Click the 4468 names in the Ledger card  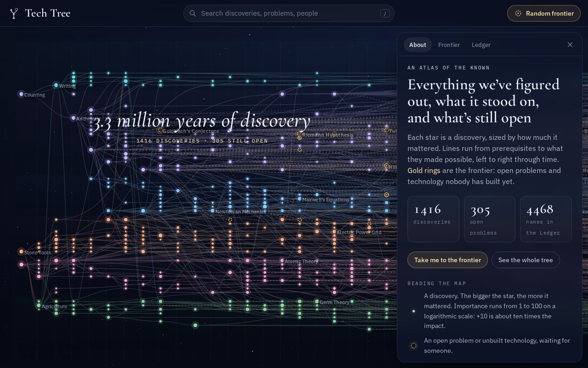click(546, 219)
